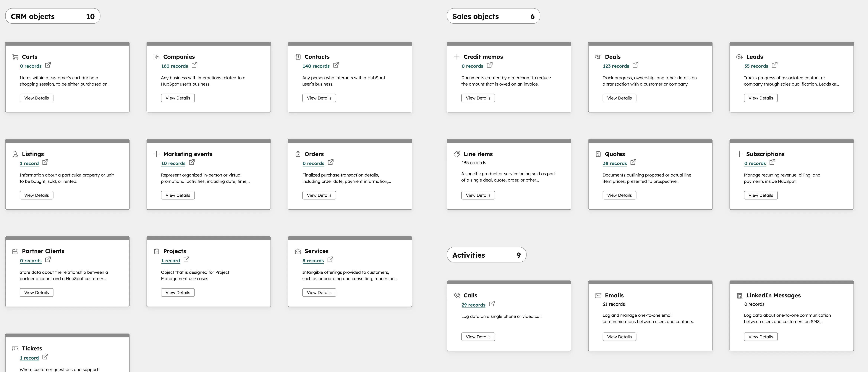Click View Details on the Services card

[x=319, y=292]
